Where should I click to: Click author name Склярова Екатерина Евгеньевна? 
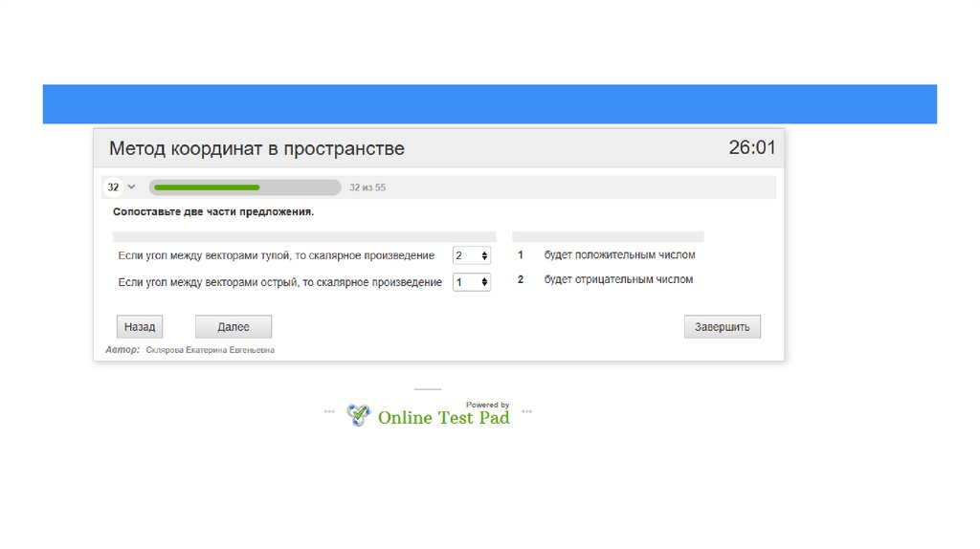coord(210,350)
